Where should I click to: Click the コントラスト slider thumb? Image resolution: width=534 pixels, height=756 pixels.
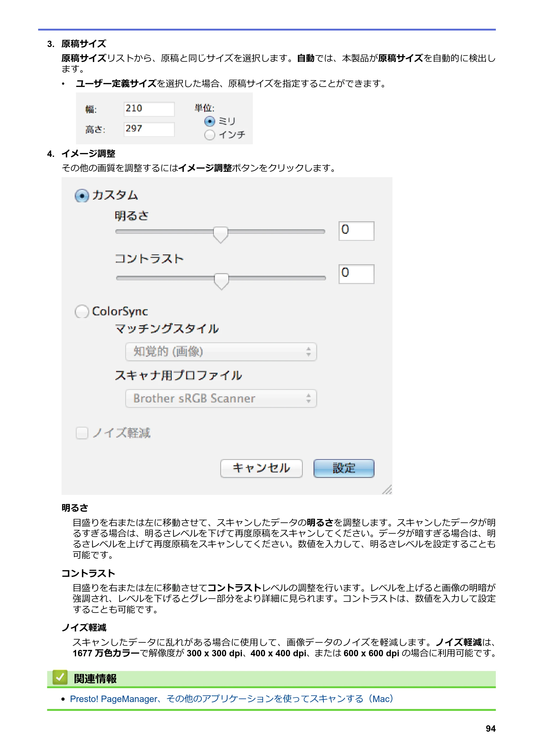[x=221, y=281]
